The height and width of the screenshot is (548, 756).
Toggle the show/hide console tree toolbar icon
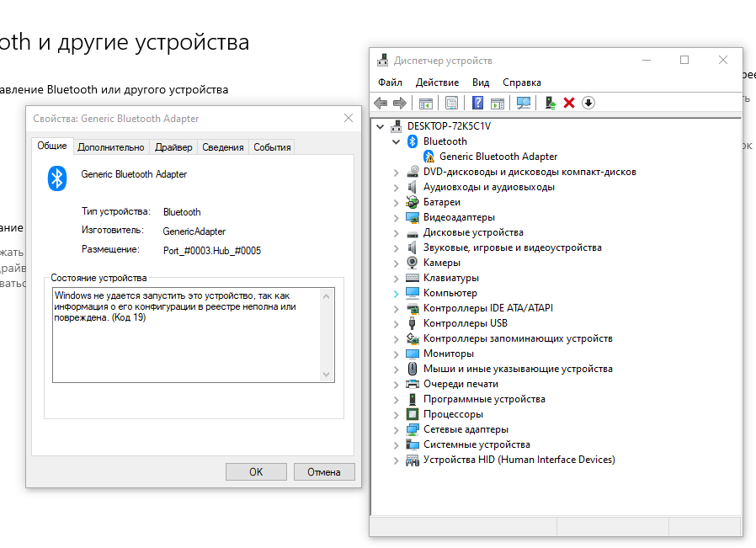click(x=426, y=104)
